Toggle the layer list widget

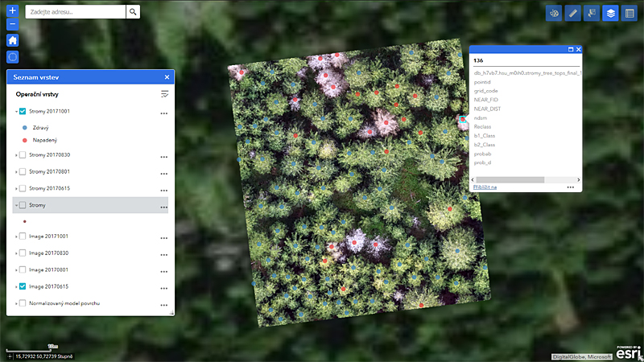610,13
